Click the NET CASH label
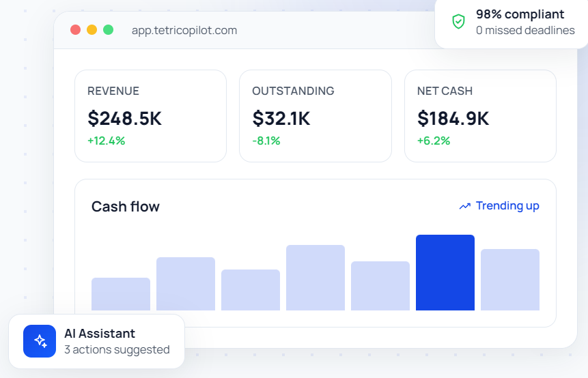588x378 pixels. [445, 91]
